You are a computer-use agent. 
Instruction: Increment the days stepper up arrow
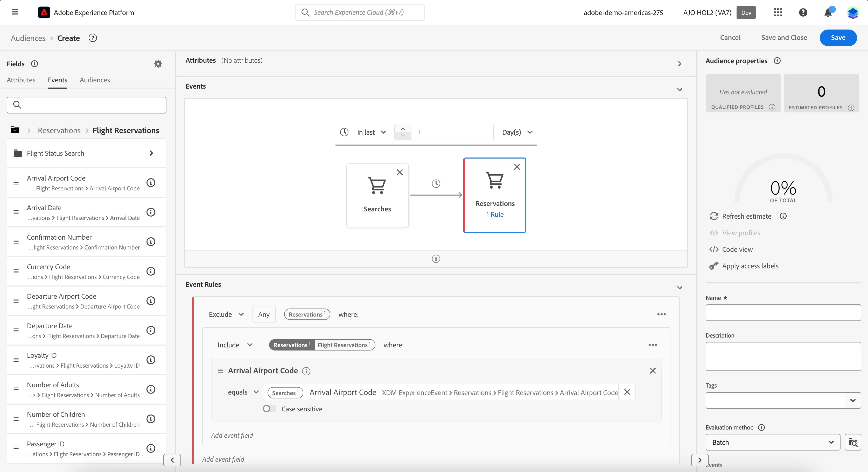point(403,128)
